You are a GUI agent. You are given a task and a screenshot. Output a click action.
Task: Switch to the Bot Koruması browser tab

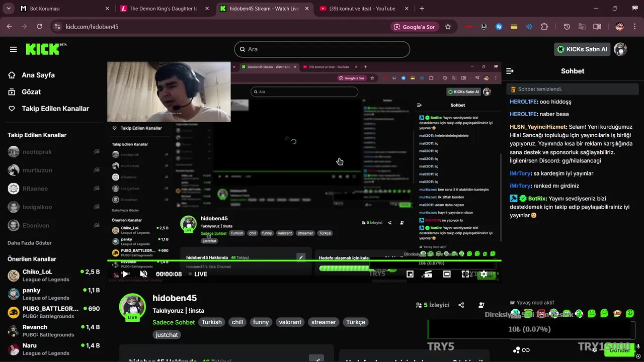64,9
